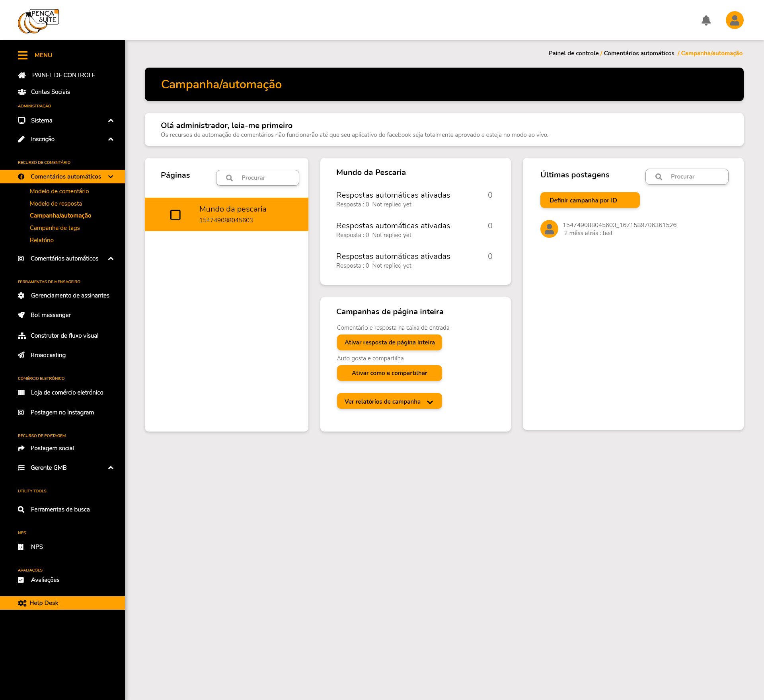Click the Penca Suite logo
Viewport: 764px width, 700px height.
coord(38,21)
